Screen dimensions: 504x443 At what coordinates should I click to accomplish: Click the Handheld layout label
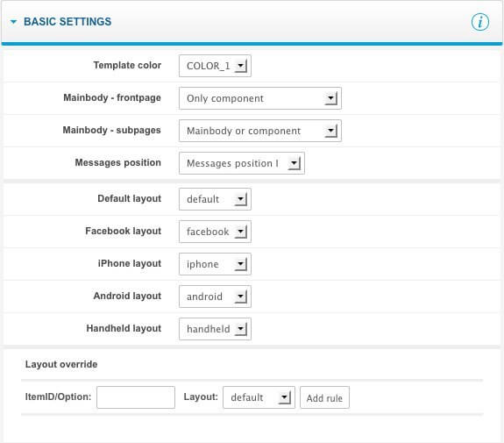tap(124, 328)
